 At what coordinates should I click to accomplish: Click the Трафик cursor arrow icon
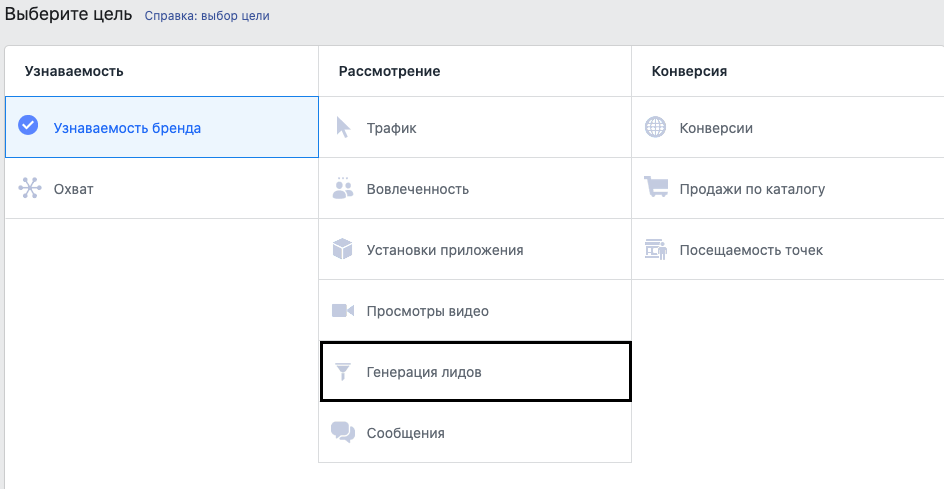343,128
